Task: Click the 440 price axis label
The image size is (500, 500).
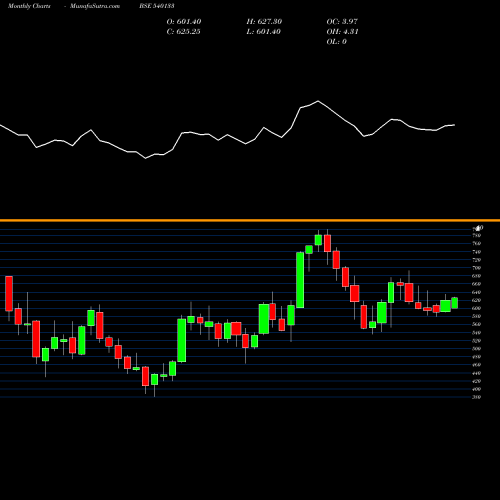Action: (x=477, y=373)
